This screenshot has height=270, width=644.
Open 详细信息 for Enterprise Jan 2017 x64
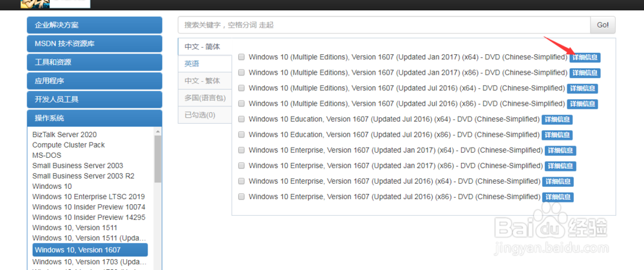(561, 150)
